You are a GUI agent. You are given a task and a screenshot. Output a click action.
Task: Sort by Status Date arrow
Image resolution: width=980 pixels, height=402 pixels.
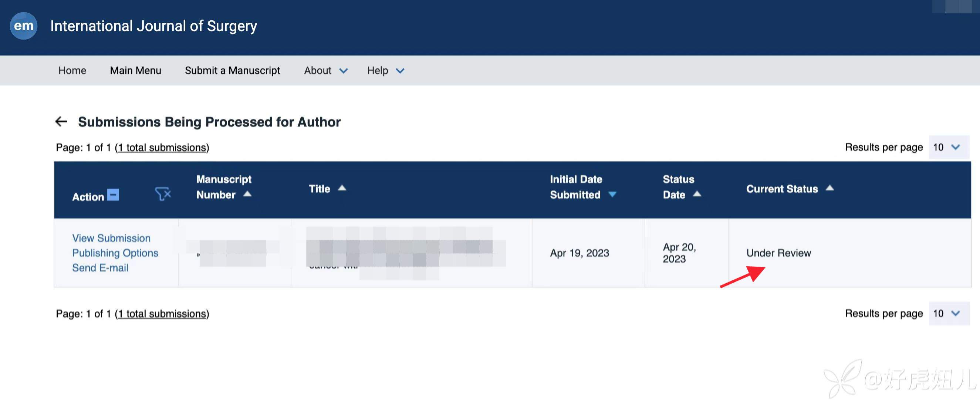pyautogui.click(x=697, y=195)
